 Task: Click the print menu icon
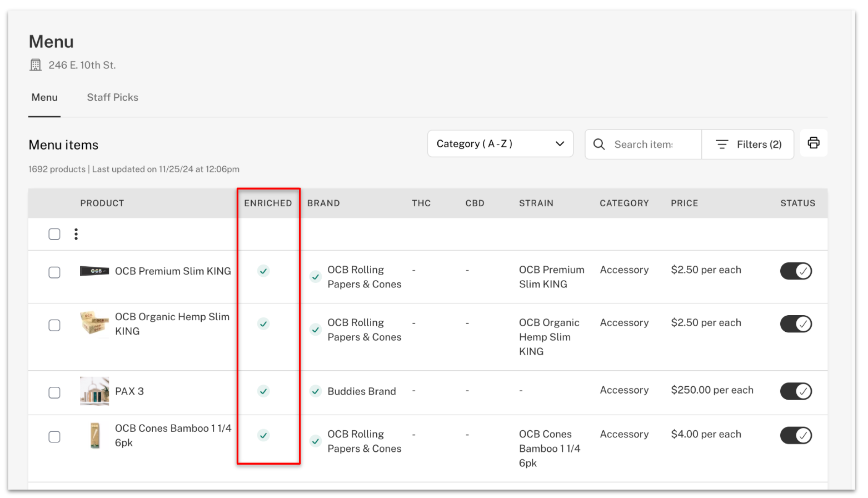coord(814,143)
